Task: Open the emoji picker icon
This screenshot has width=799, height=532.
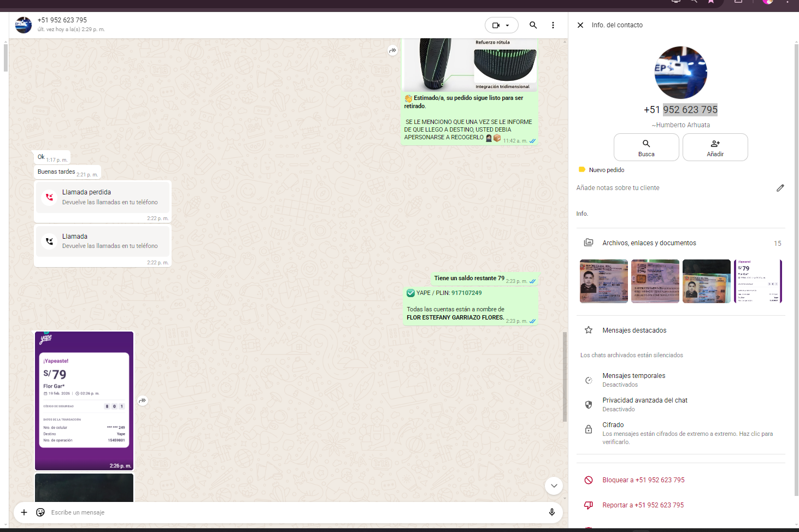Action: click(40, 512)
